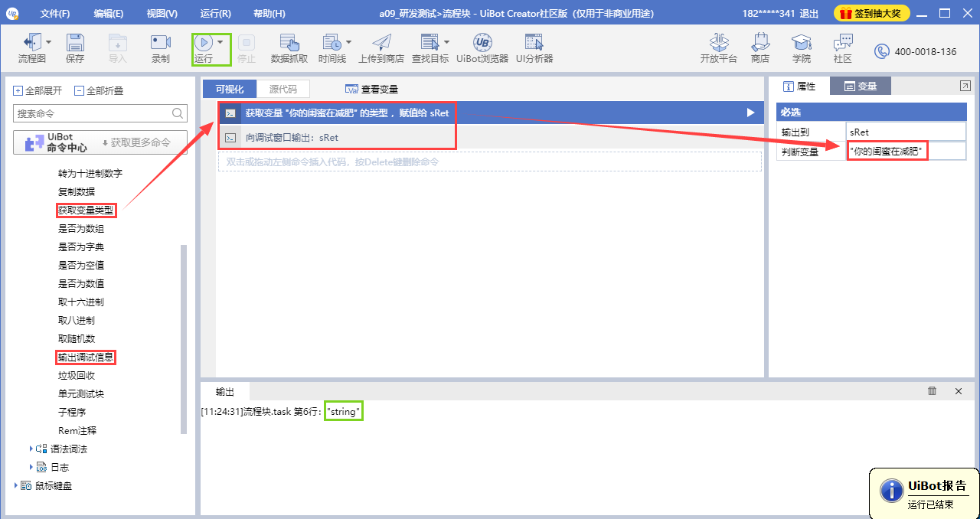Click the 签到抽大奖 button
980x519 pixels.
tap(872, 14)
